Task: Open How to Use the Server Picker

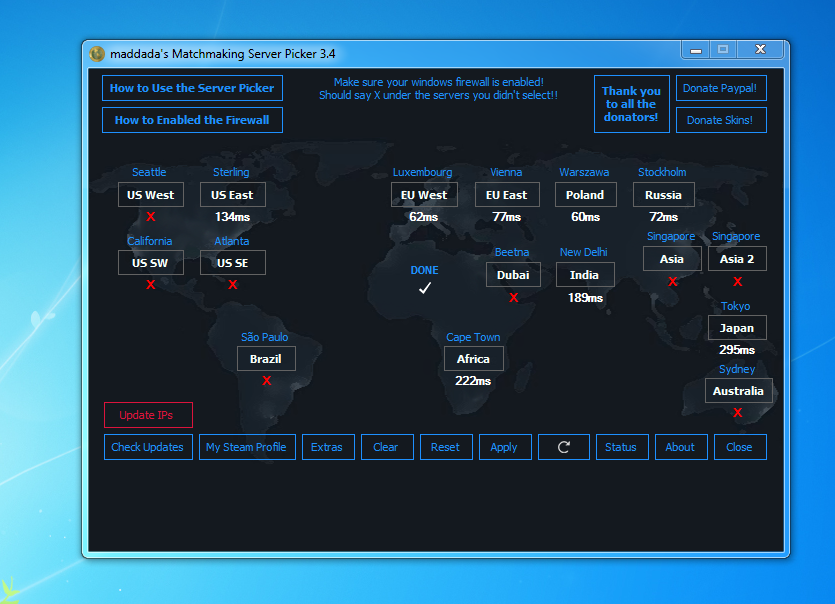Action: click(192, 88)
